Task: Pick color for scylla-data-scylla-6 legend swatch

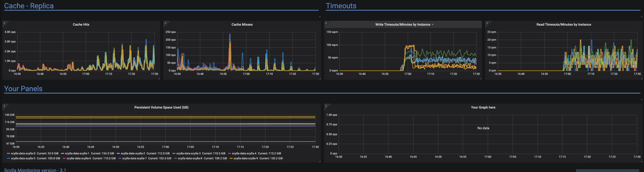Action: 64,158
